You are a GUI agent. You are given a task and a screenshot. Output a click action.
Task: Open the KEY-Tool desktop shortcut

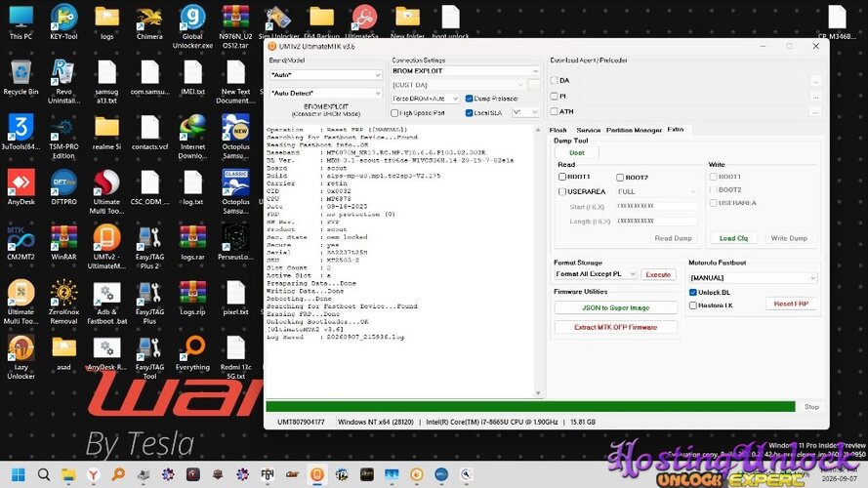pos(63,22)
